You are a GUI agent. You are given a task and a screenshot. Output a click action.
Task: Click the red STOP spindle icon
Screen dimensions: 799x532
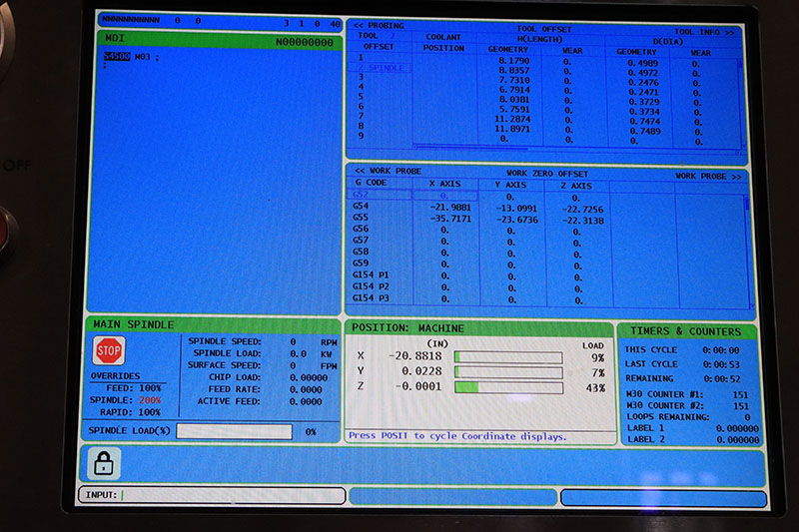(x=109, y=350)
